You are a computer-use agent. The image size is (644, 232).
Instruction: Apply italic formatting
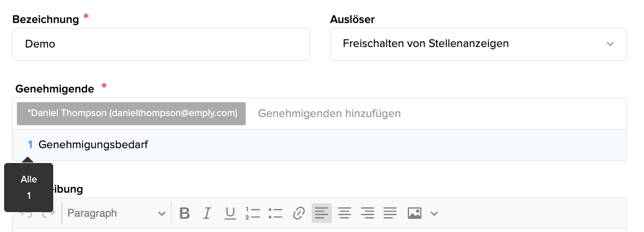pyautogui.click(x=207, y=213)
